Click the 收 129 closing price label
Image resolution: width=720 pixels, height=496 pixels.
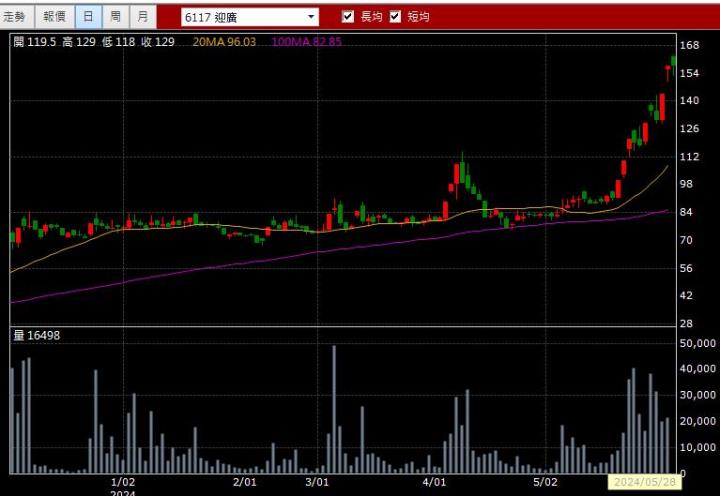[158, 42]
